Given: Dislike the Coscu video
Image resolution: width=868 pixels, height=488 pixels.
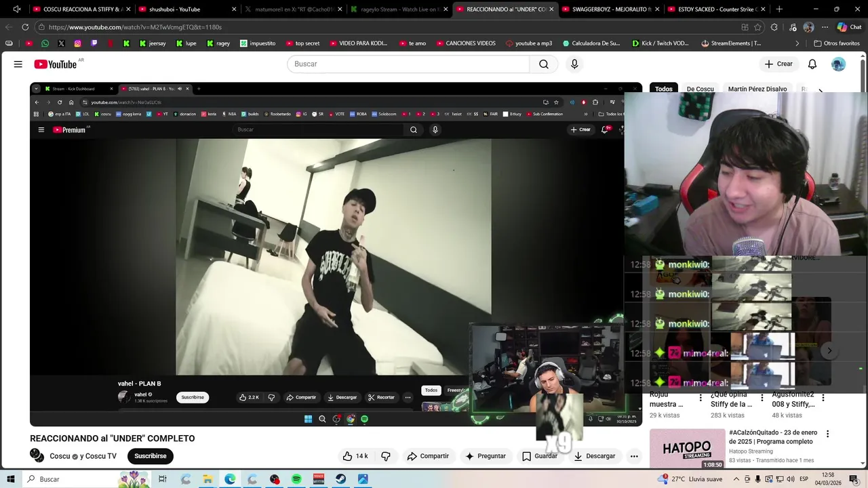Looking at the screenshot, I should pos(386,456).
